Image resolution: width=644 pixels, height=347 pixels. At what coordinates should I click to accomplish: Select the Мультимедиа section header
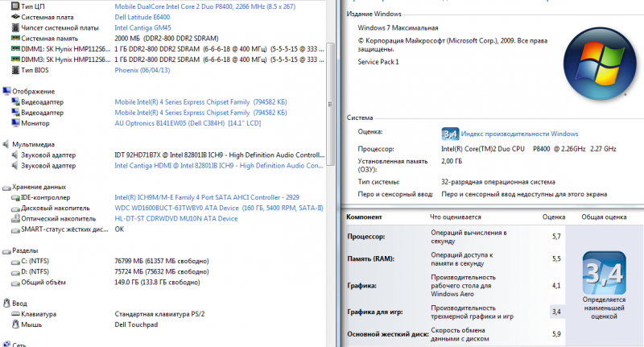[x=35, y=144]
